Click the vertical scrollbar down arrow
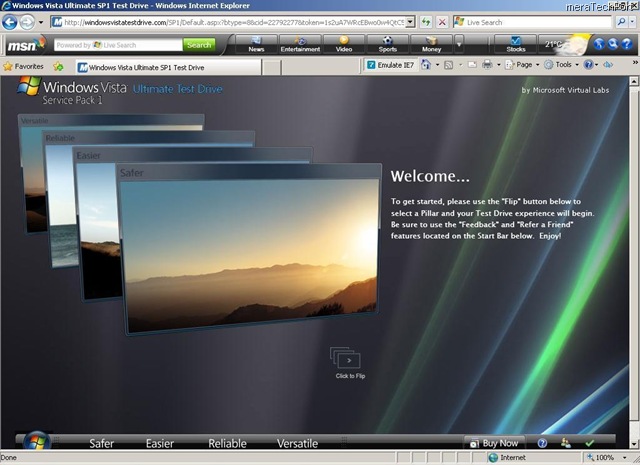Viewport: 640px width, 465px height. point(633,444)
